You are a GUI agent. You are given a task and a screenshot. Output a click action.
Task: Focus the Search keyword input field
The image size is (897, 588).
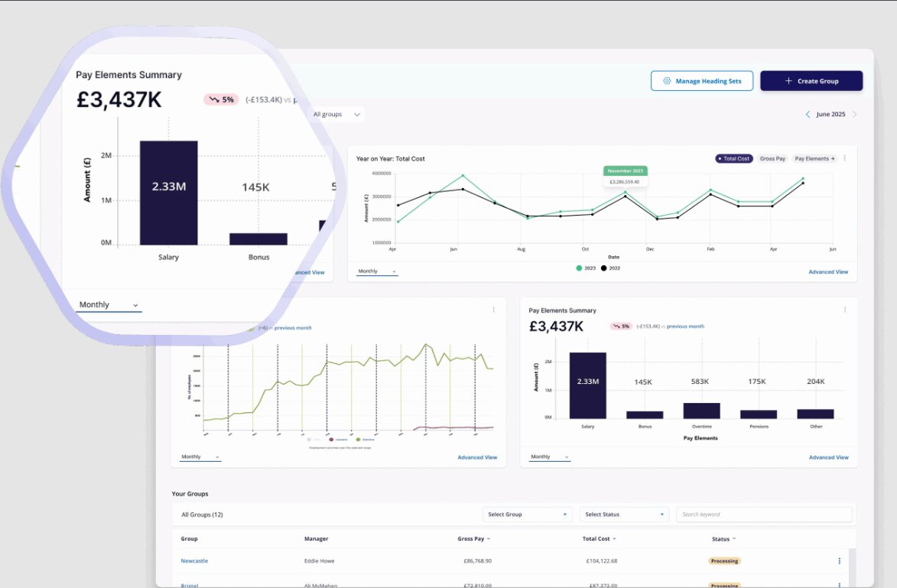[764, 515]
